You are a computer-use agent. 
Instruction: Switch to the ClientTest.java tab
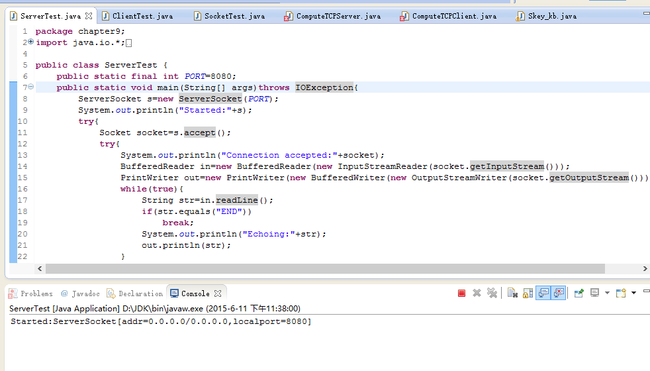pos(138,16)
